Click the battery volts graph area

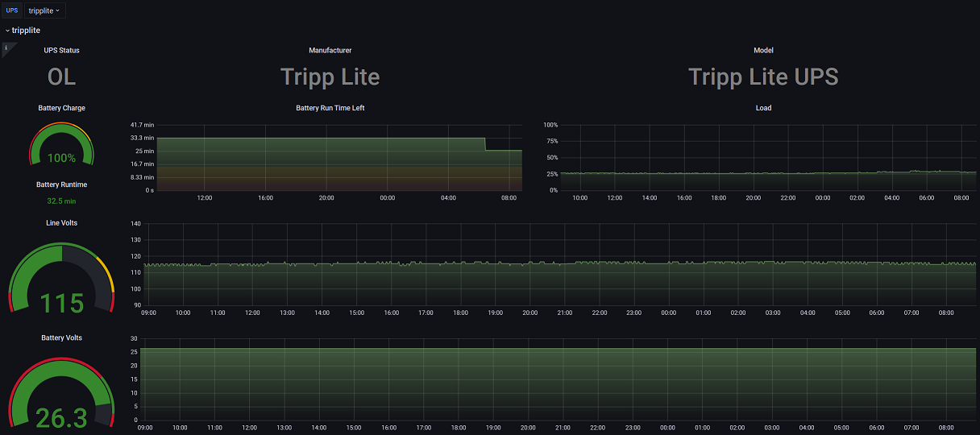click(560, 379)
